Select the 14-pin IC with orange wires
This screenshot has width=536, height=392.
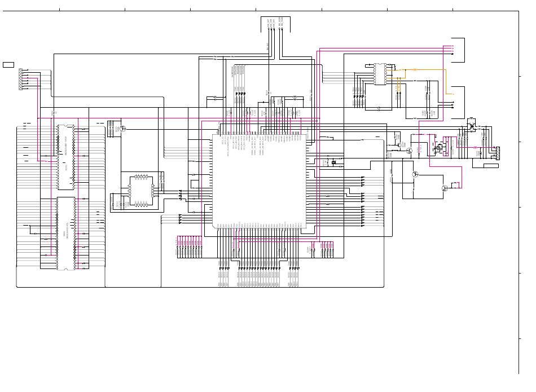point(380,74)
